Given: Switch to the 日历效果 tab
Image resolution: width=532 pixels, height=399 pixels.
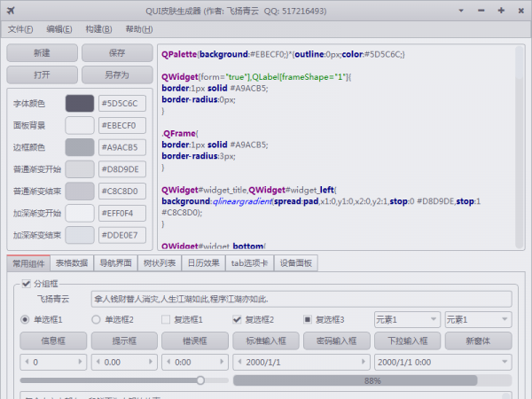Looking at the screenshot, I should coord(203,262).
